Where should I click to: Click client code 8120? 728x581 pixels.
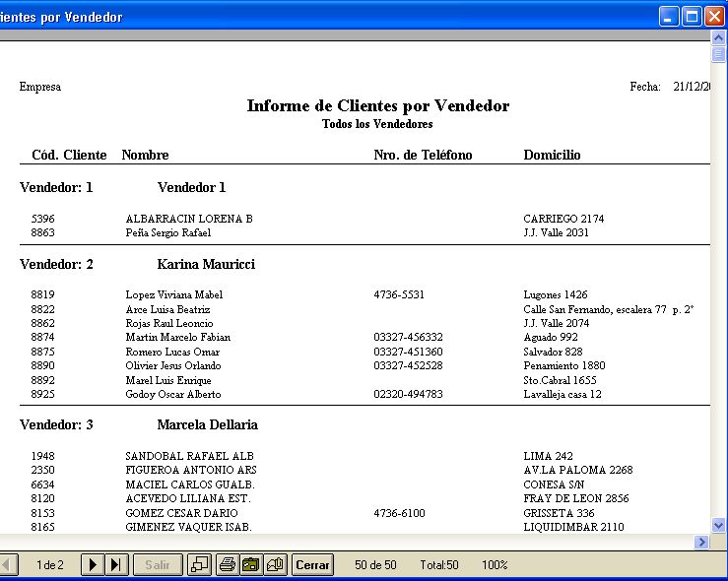coord(42,499)
